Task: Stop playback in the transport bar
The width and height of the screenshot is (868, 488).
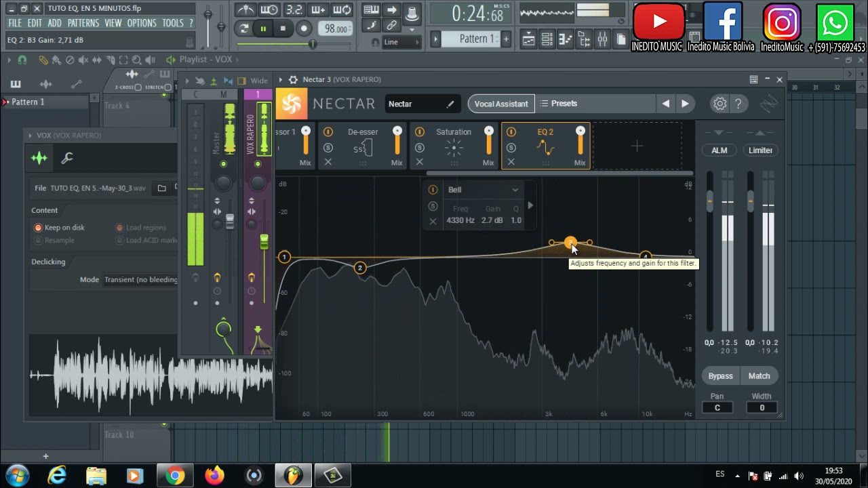Action: tap(283, 28)
